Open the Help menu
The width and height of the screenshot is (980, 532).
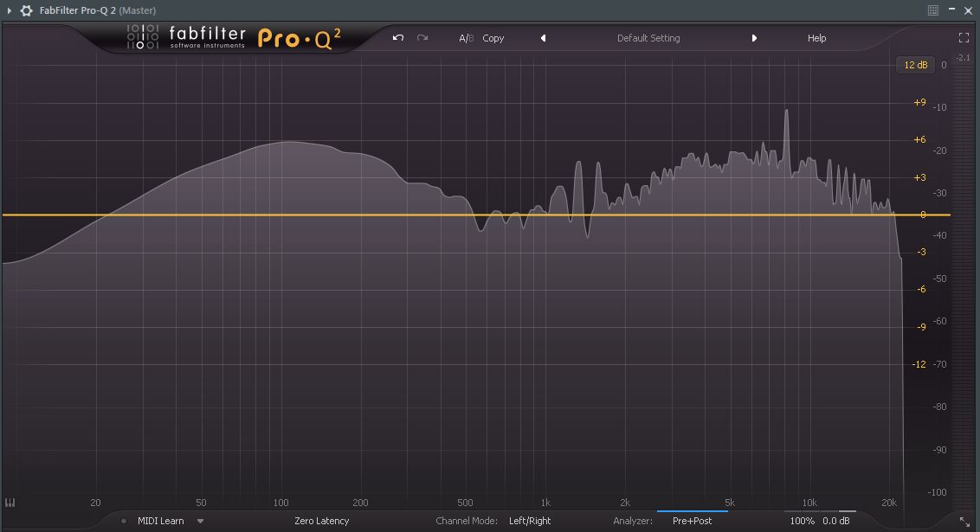(816, 38)
